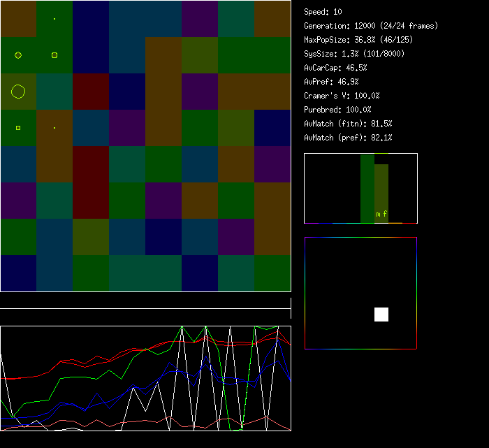This screenshot has height=448, width=489.
Task: Click the 'm' label in the histogram
Action: [x=378, y=215]
